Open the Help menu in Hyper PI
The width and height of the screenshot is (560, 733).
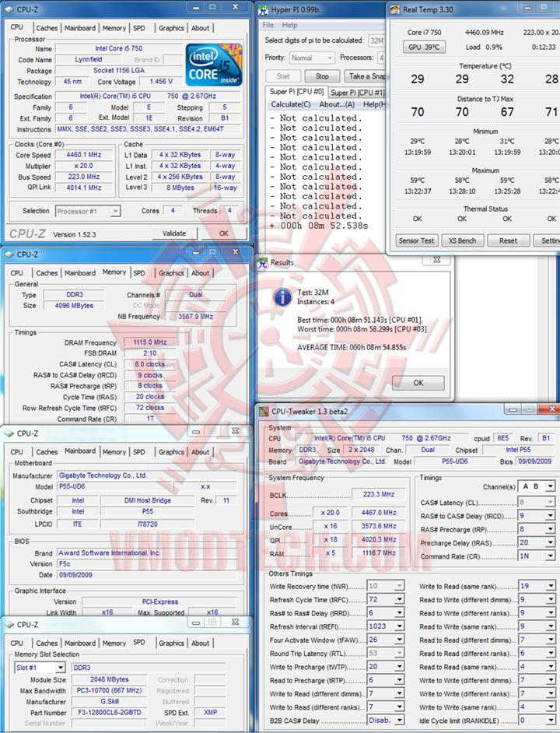click(289, 25)
